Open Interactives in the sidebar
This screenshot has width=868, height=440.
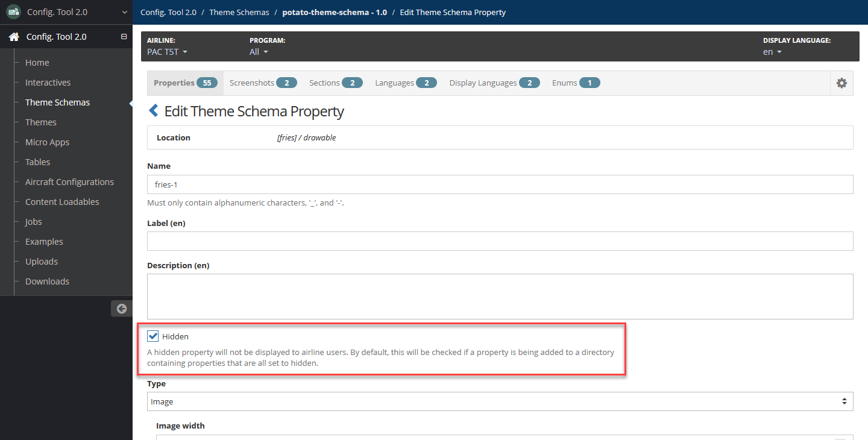[x=48, y=83]
